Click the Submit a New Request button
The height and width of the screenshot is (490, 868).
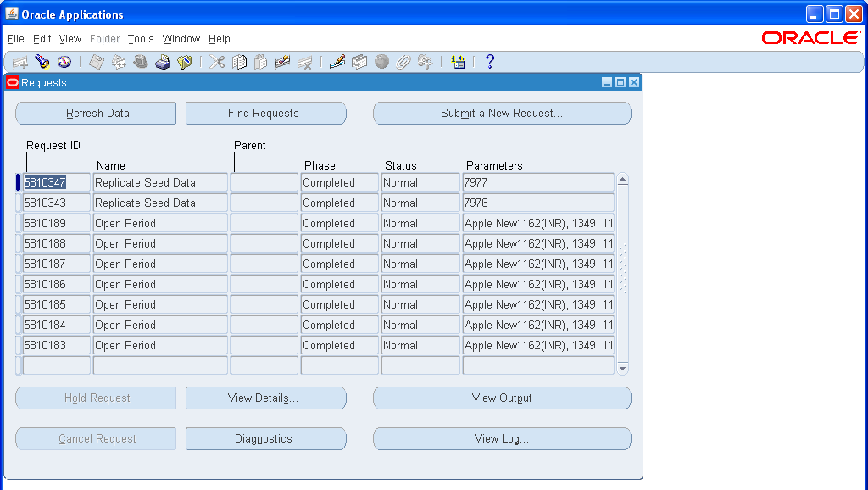click(x=502, y=113)
